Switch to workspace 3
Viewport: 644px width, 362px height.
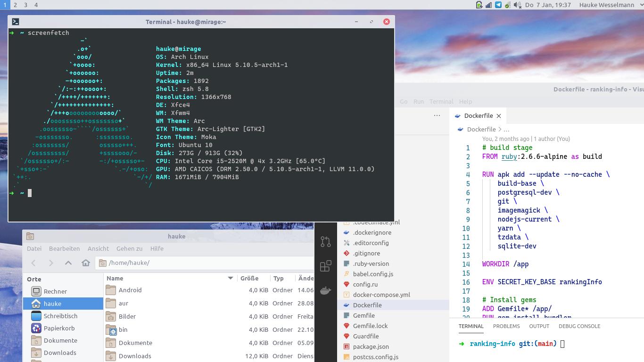(x=25, y=5)
